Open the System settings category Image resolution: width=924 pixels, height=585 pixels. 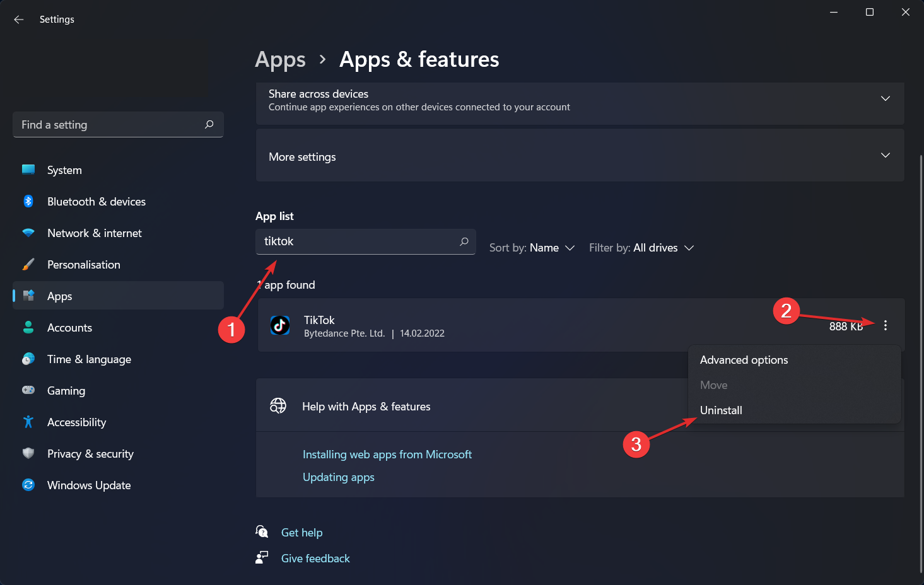118,170
